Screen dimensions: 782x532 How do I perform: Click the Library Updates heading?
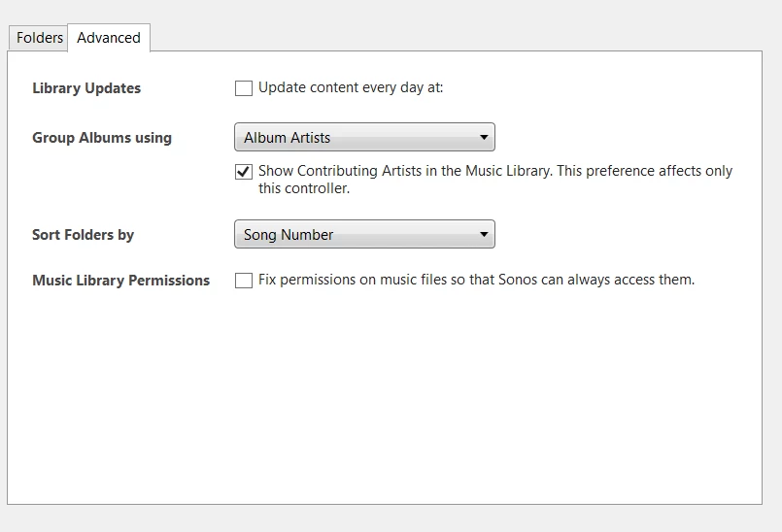point(86,88)
